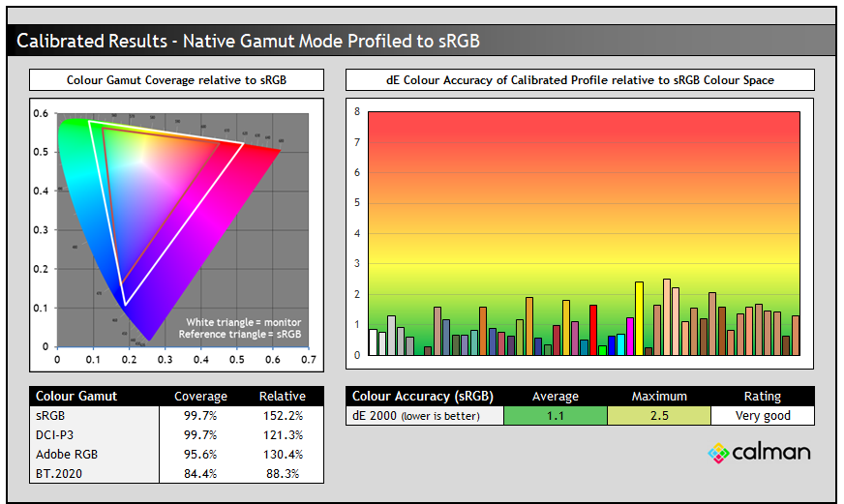Click the Coverage column header
Viewport: 844px width, 504px height.
[200, 397]
